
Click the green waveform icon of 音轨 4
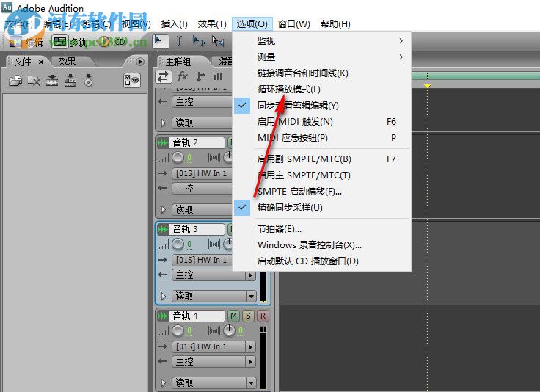pos(163,316)
